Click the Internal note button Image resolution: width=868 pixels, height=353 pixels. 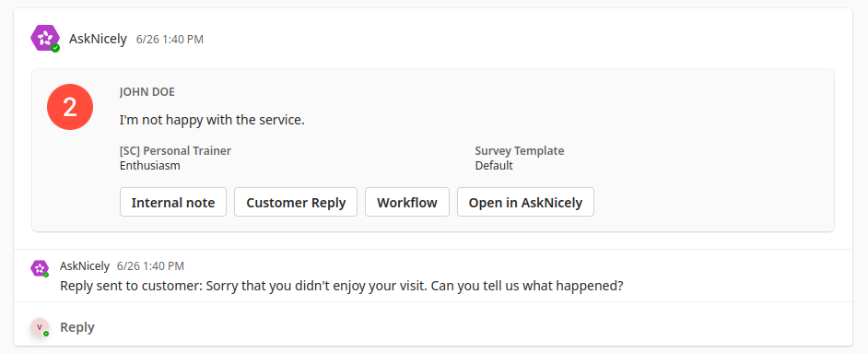point(172,202)
